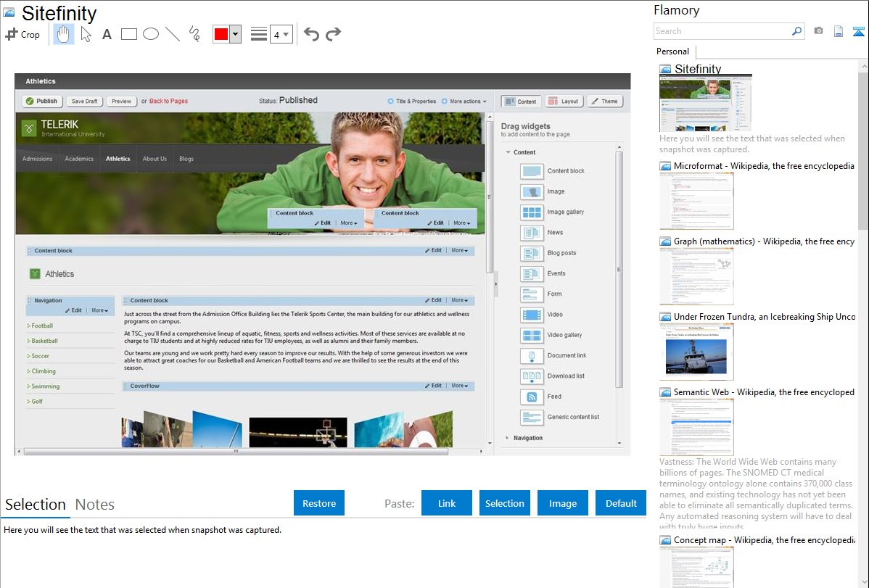Viewport: 869px width, 588px height.
Task: Click the Image gallery widget icon
Action: click(532, 212)
